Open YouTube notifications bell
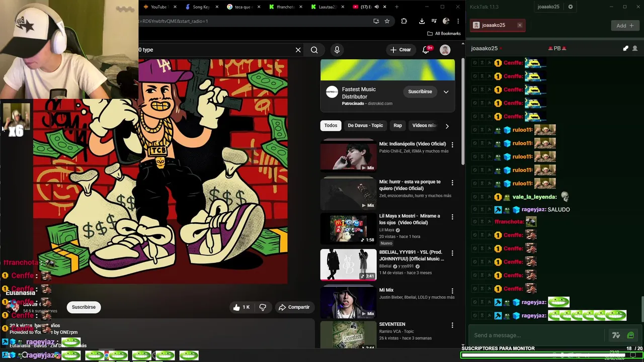644x362 pixels. point(426,50)
